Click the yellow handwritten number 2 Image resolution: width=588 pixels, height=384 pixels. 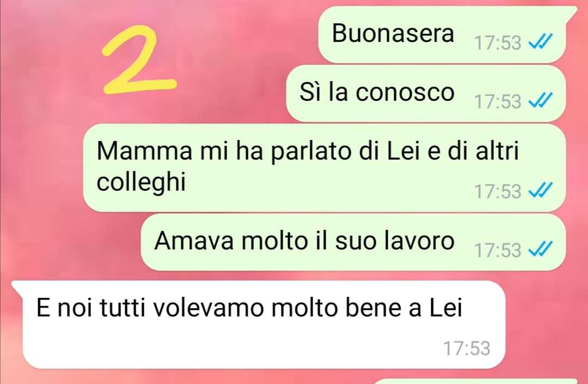pos(139,59)
